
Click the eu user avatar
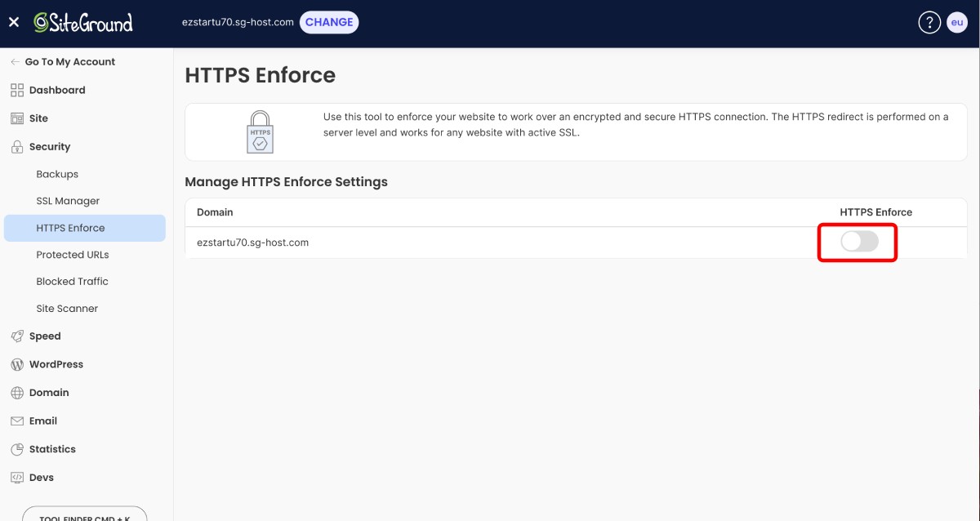click(x=957, y=22)
